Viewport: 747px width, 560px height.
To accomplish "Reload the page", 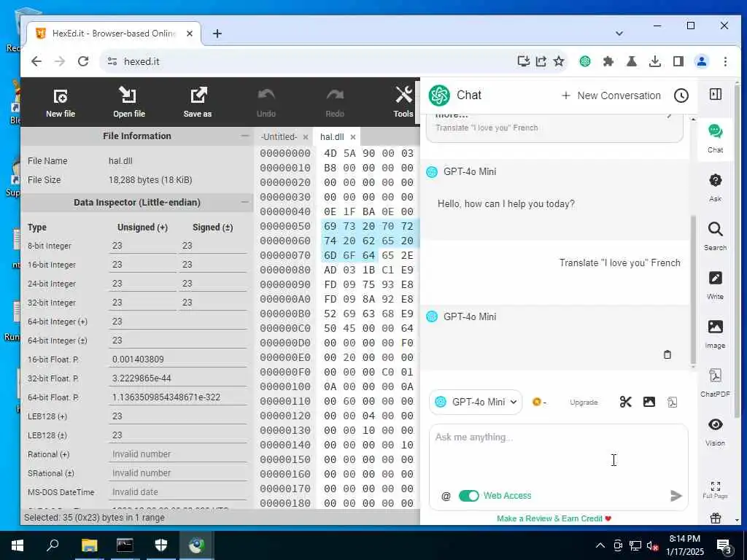I will coord(83,61).
